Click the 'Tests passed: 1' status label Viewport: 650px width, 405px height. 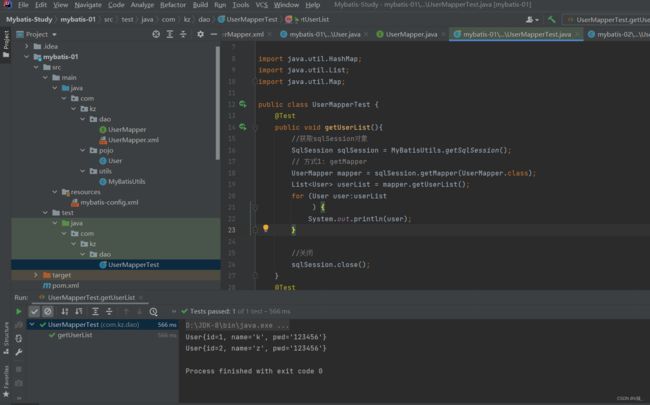pyautogui.click(x=212, y=311)
